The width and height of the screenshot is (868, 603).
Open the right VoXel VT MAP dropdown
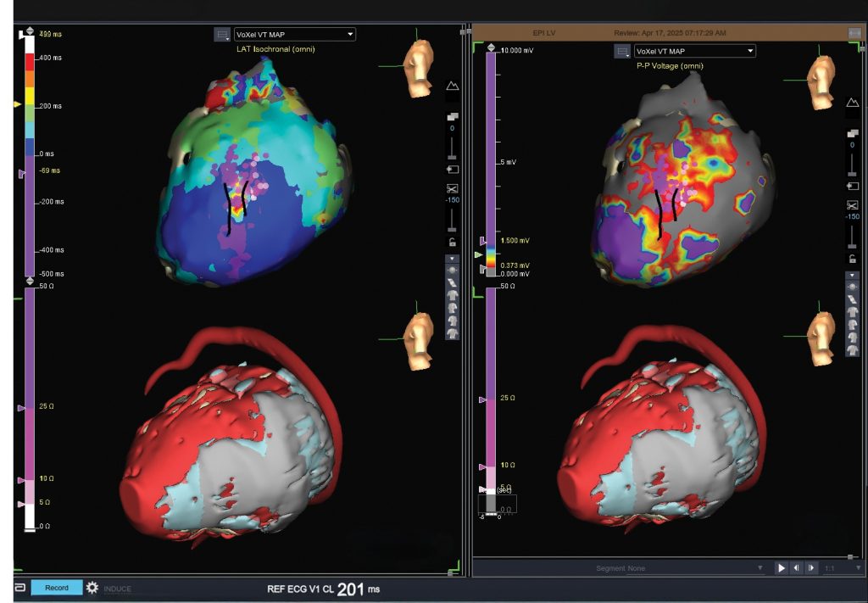tap(694, 51)
